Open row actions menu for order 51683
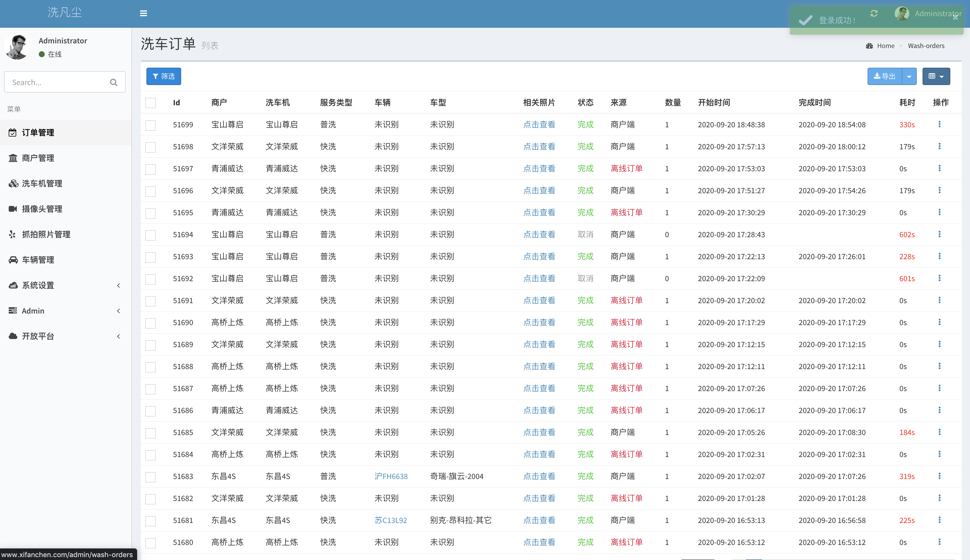The width and height of the screenshot is (970, 560). [x=940, y=476]
